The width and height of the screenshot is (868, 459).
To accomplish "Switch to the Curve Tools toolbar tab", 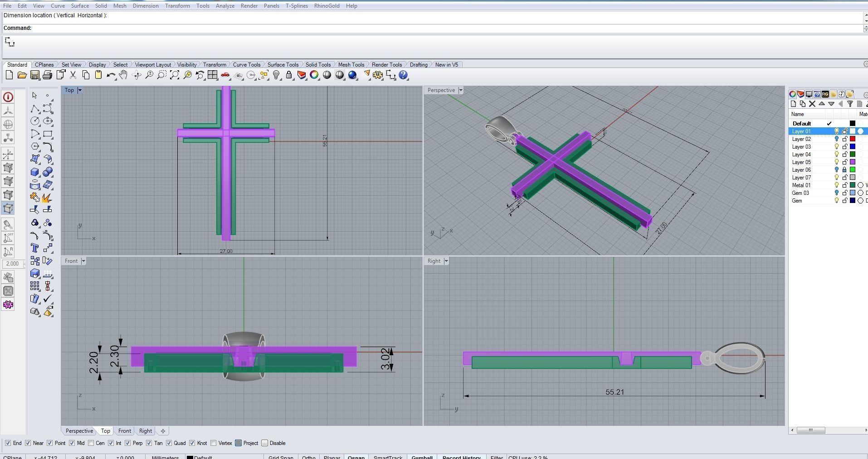I will (246, 65).
